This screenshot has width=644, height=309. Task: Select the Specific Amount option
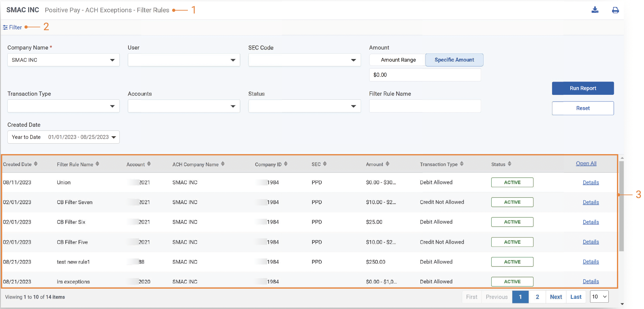(454, 60)
